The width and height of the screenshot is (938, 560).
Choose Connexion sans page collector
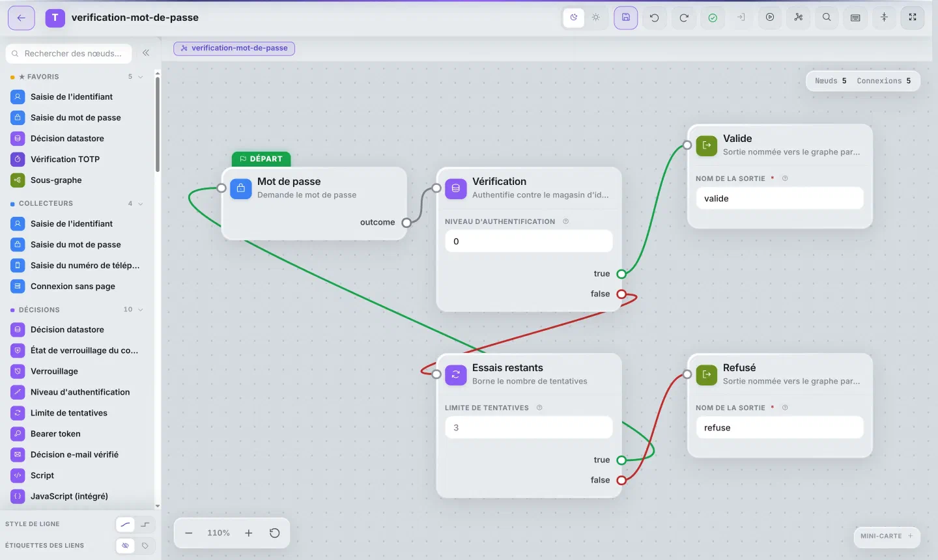tap(77, 287)
